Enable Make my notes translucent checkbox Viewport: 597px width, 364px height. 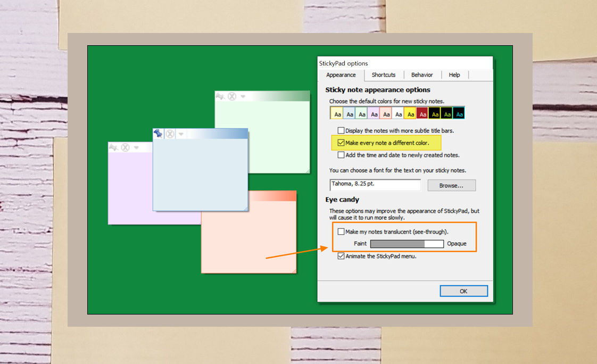click(x=341, y=231)
